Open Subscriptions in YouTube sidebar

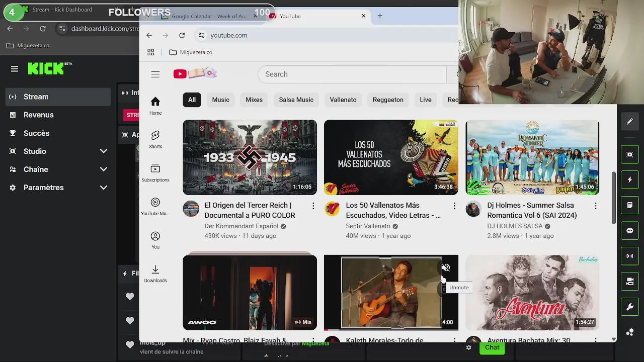[x=155, y=173]
